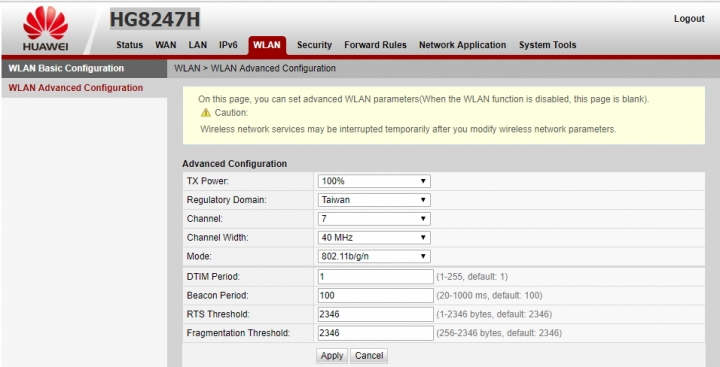The width and height of the screenshot is (720, 367).
Task: Click the Logout link
Action: (x=689, y=19)
